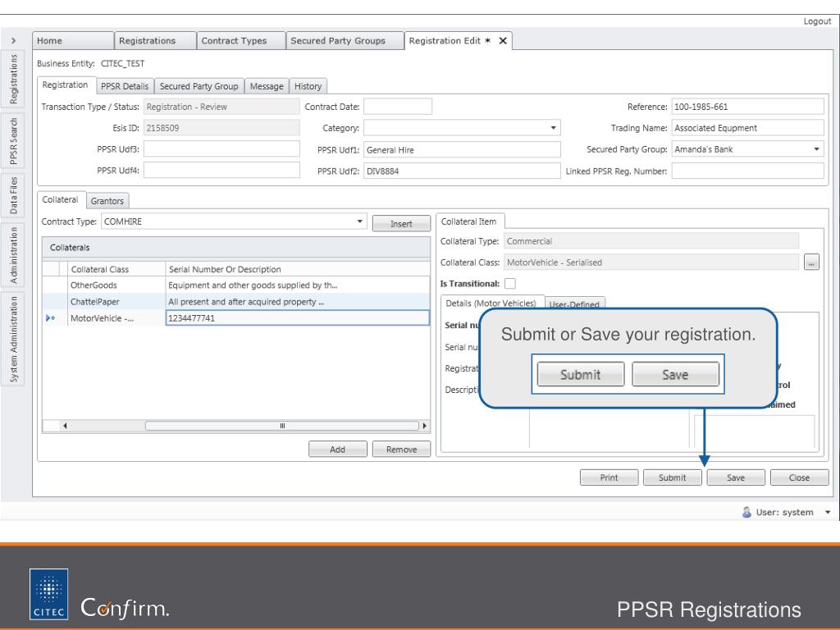This screenshot has height=630, width=840.
Task: Click the PPSR Udf1 field
Action: [463, 150]
